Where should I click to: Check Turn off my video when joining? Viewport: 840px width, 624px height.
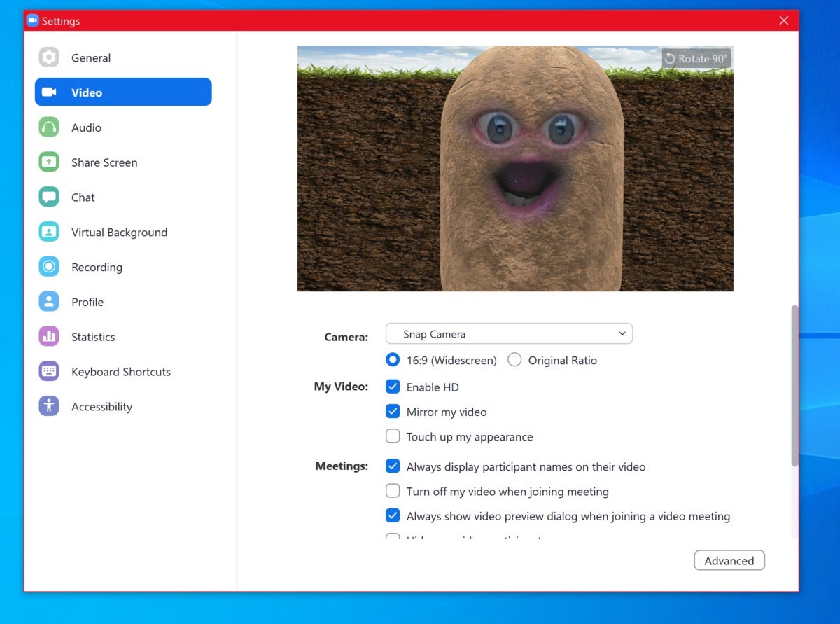393,492
